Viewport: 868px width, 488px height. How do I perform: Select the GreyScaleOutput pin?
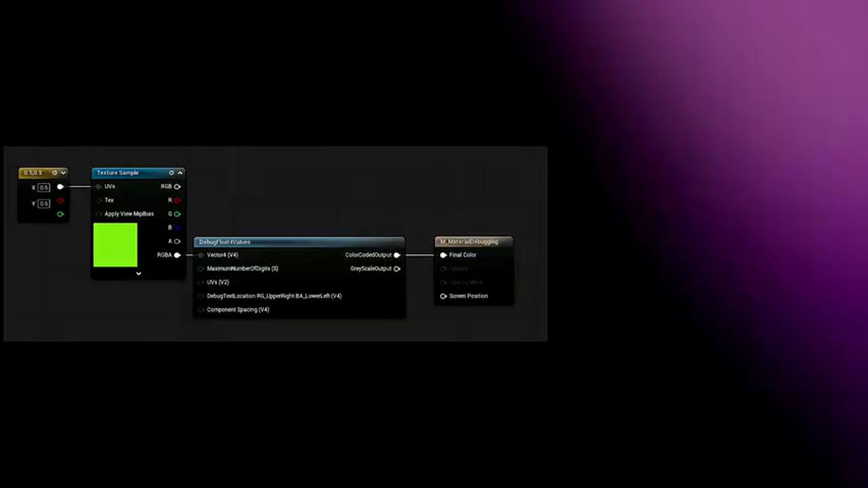[397, 268]
